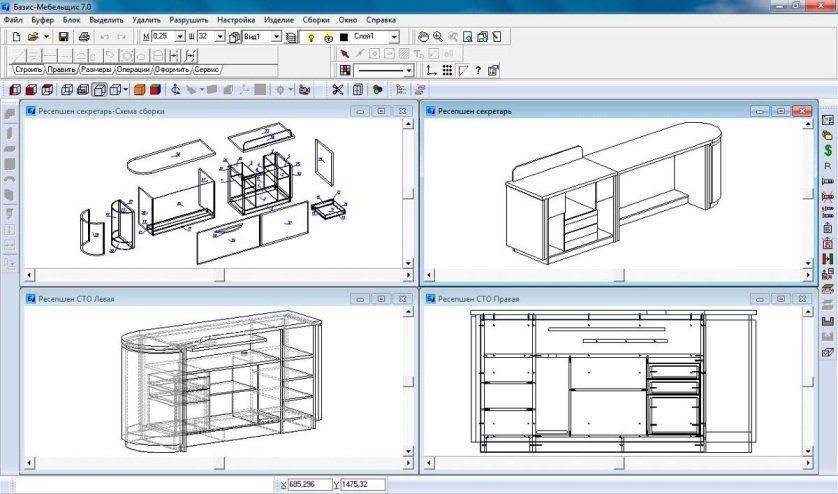
Task: Open the Изделие menu
Action: coord(279,20)
